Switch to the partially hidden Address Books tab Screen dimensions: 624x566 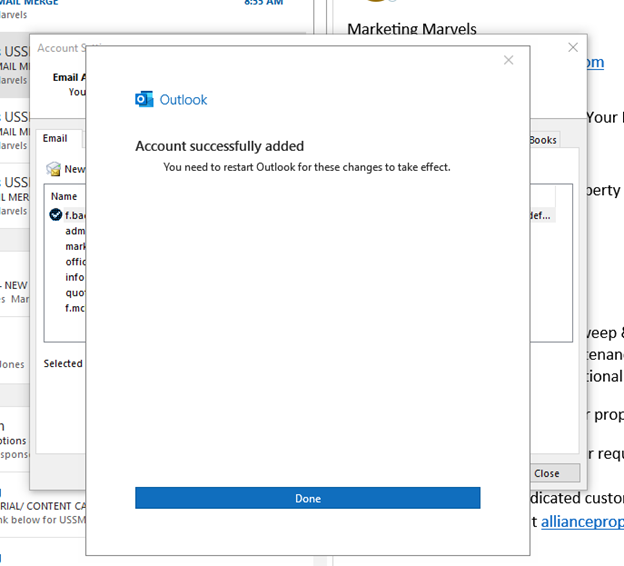[x=543, y=140]
